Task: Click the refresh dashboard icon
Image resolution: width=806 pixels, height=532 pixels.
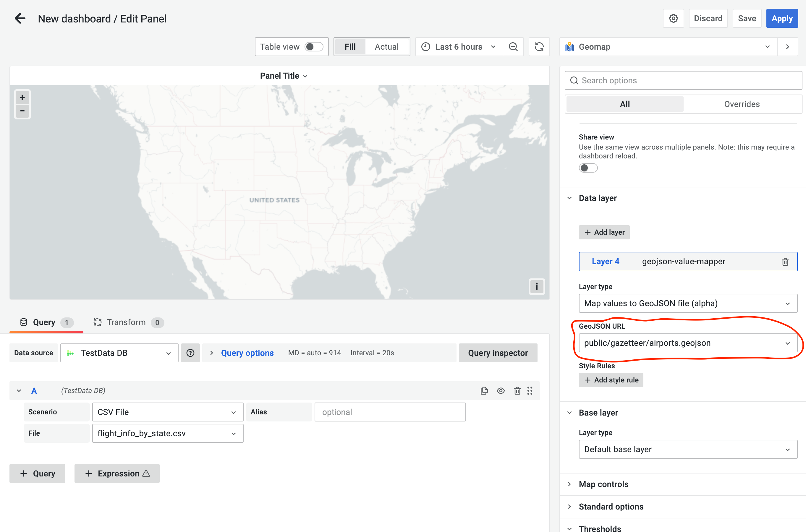Action: 539,46
